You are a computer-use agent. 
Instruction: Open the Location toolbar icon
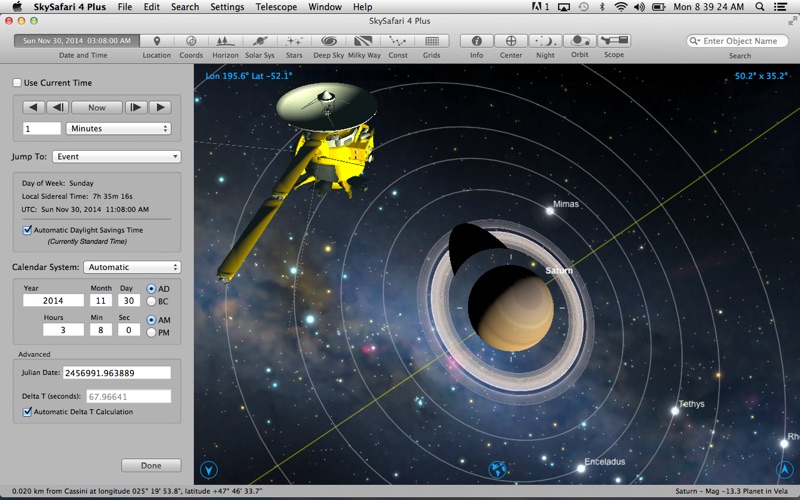pos(156,41)
